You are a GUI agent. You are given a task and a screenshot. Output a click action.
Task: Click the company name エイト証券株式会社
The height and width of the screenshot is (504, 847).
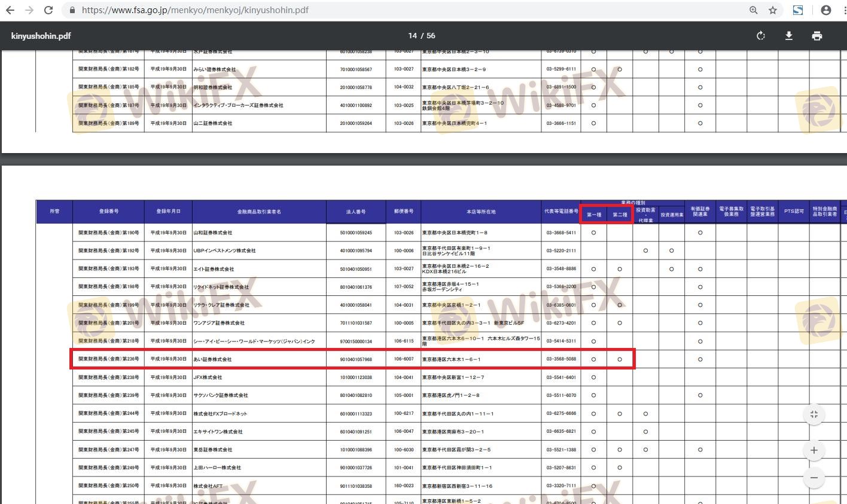(x=214, y=269)
